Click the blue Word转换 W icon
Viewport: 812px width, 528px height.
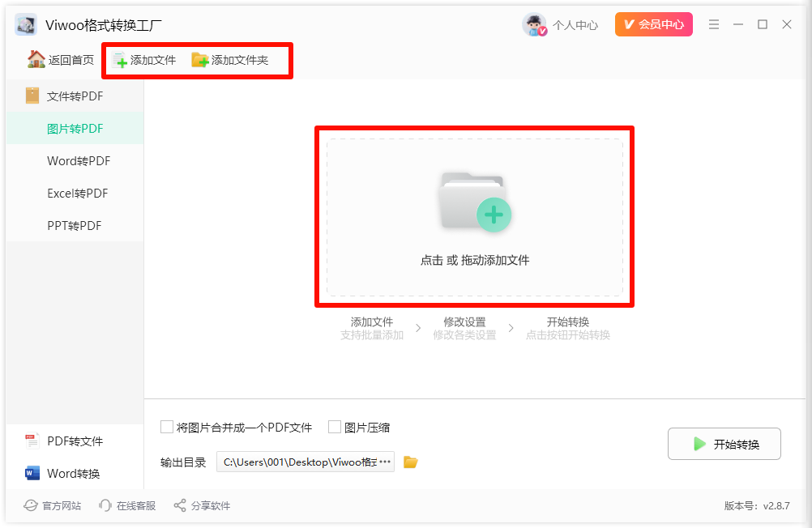(32, 473)
